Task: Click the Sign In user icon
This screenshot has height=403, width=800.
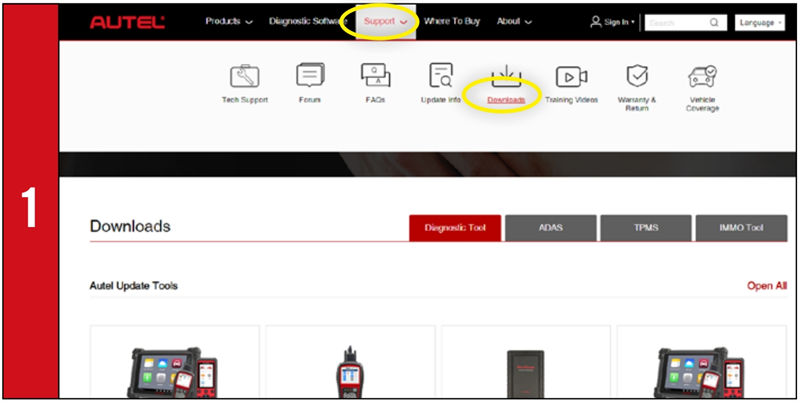Action: pyautogui.click(x=596, y=22)
